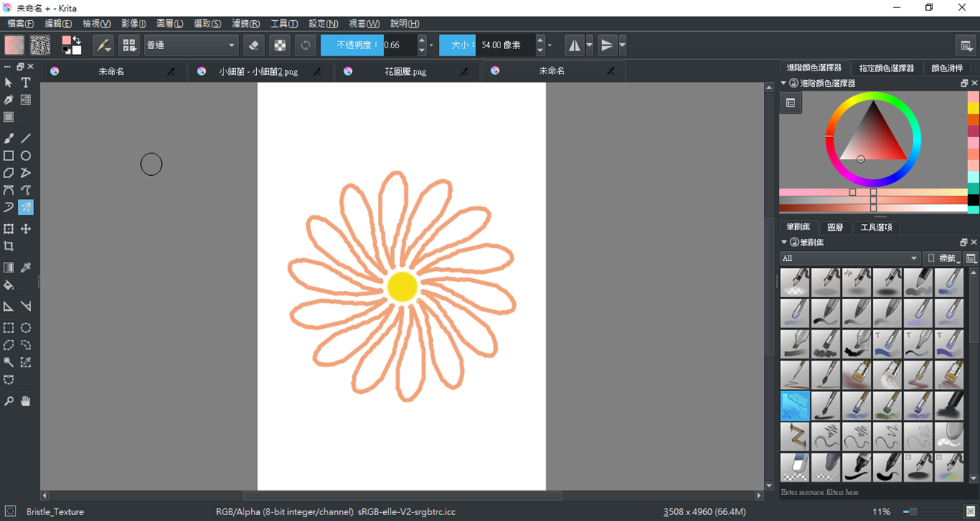This screenshot has height=521, width=980.
Task: Pick the yellow swatch in color history
Action: (x=973, y=108)
